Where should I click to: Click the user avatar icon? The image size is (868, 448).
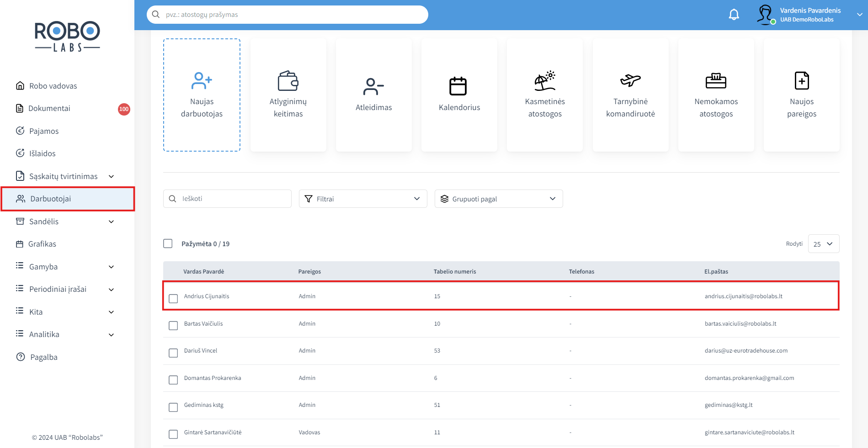(x=765, y=15)
